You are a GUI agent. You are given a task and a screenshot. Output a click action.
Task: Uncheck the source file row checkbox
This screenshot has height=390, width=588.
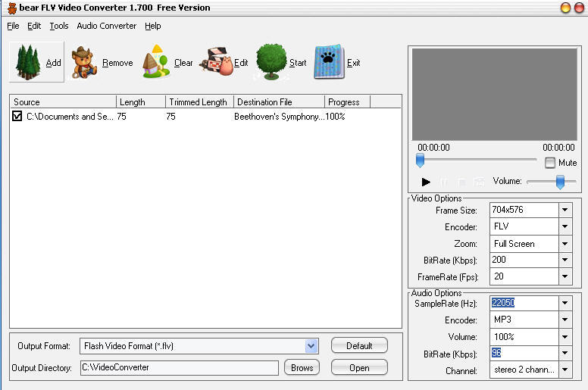[17, 116]
